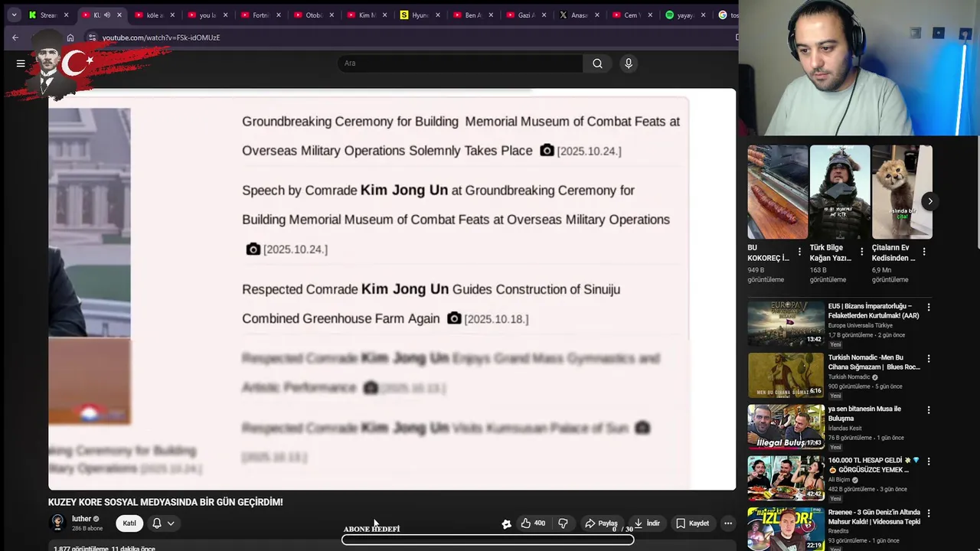980x551 pixels.
Task: Open Raenee 3 Gün Deniz'in Altında video
Action: [786, 529]
